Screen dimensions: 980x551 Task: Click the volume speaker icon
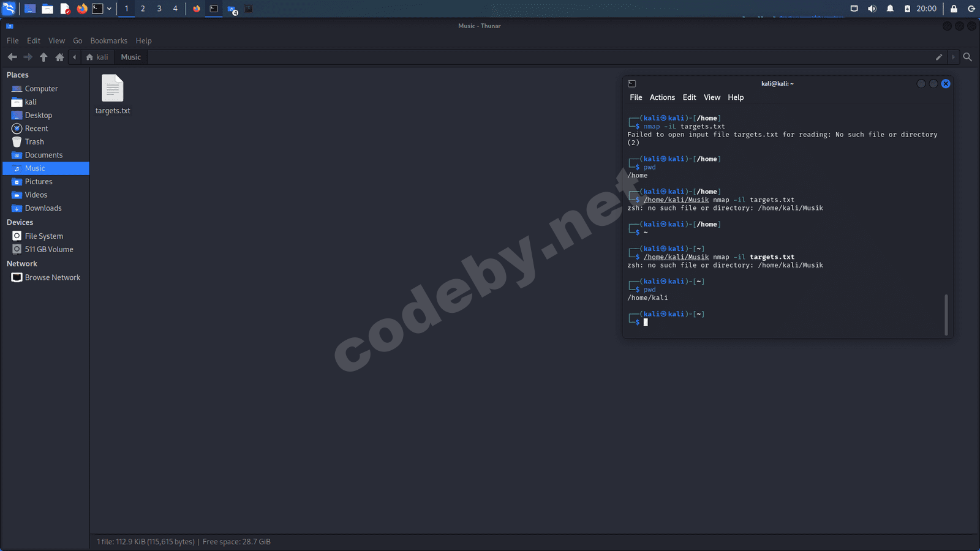(x=872, y=9)
